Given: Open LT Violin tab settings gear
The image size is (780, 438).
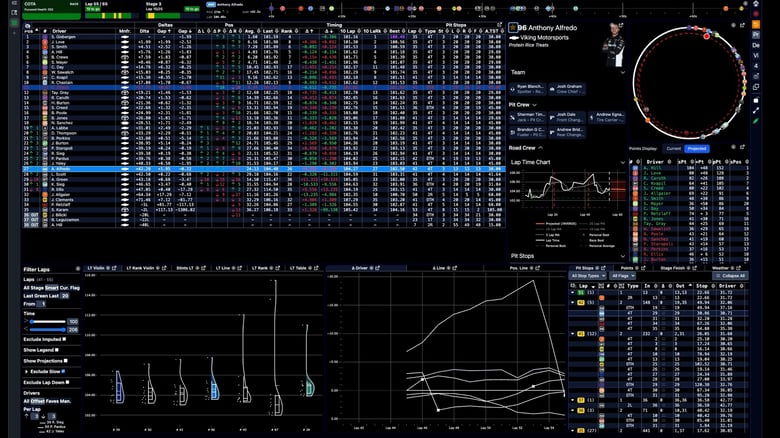Looking at the screenshot, I should tap(108, 268).
